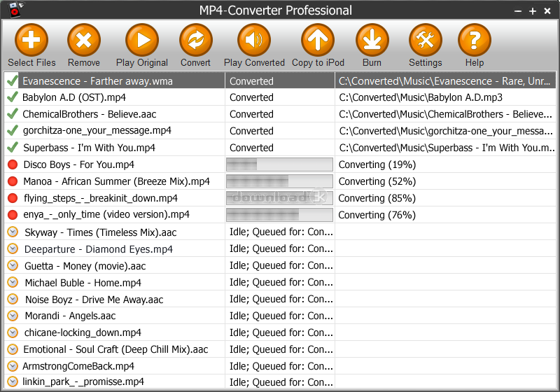
Task: Click the Copy to iPod arrow icon
Action: 318,40
